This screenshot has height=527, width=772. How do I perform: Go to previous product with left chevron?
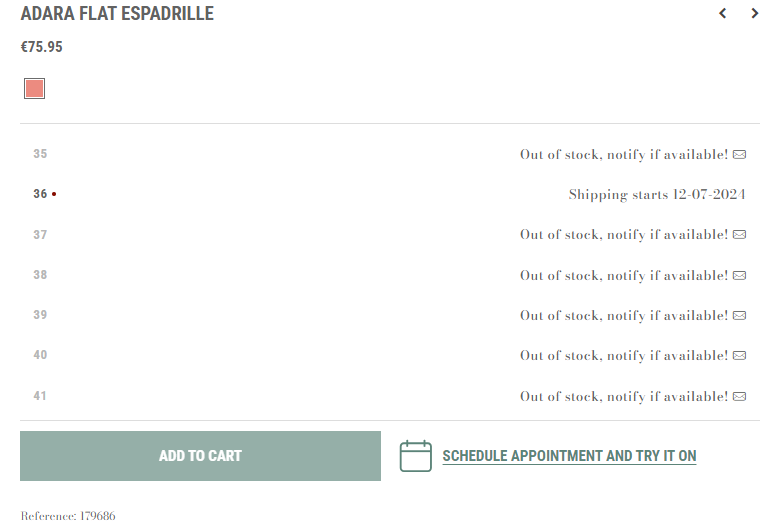[x=722, y=13]
